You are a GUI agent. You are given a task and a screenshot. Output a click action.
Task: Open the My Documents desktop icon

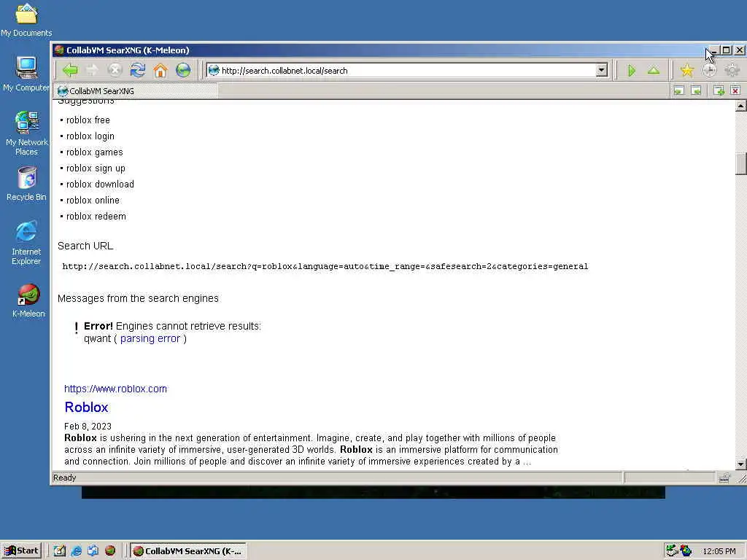tap(26, 20)
